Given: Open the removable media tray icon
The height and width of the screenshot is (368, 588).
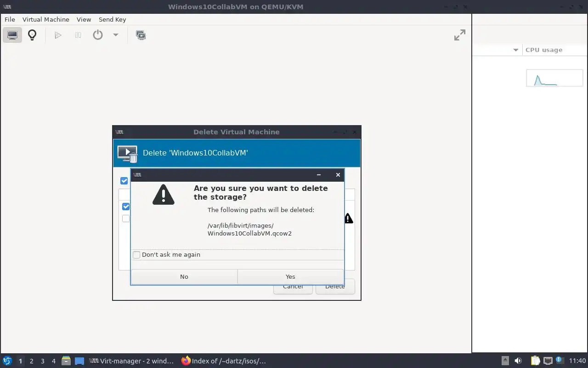Looking at the screenshot, I should click(505, 361).
